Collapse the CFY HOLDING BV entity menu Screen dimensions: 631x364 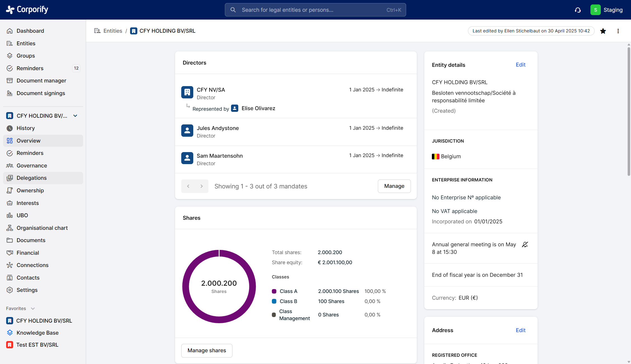pos(75,116)
